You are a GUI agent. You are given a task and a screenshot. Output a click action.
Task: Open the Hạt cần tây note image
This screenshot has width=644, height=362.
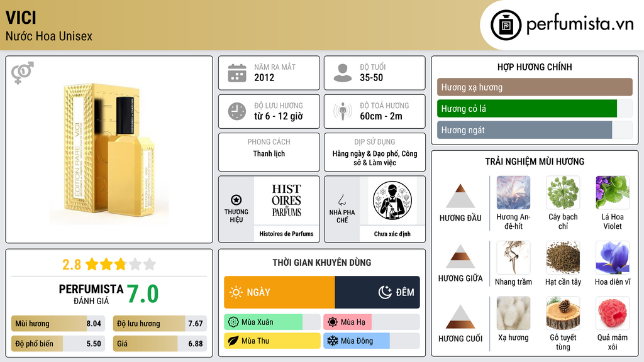pos(563,257)
